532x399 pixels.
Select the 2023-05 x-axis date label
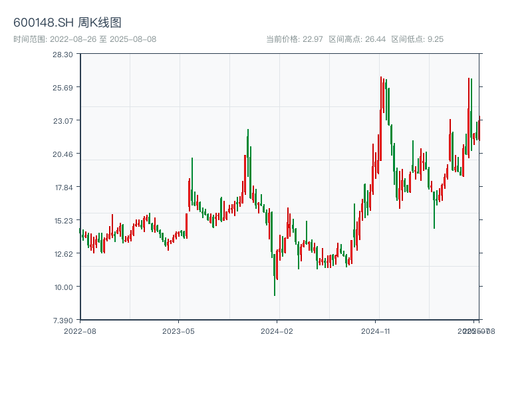[178, 331]
